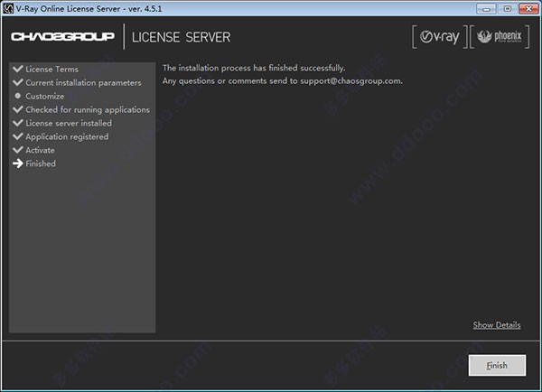Click the V-Ray app icon in title bar
The image size is (542, 392).
(x=9, y=8)
